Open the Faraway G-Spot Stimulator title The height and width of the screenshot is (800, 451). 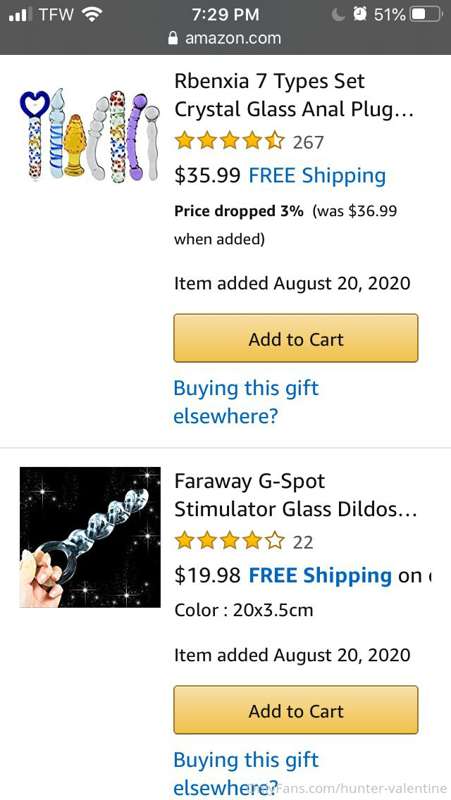[295, 495]
